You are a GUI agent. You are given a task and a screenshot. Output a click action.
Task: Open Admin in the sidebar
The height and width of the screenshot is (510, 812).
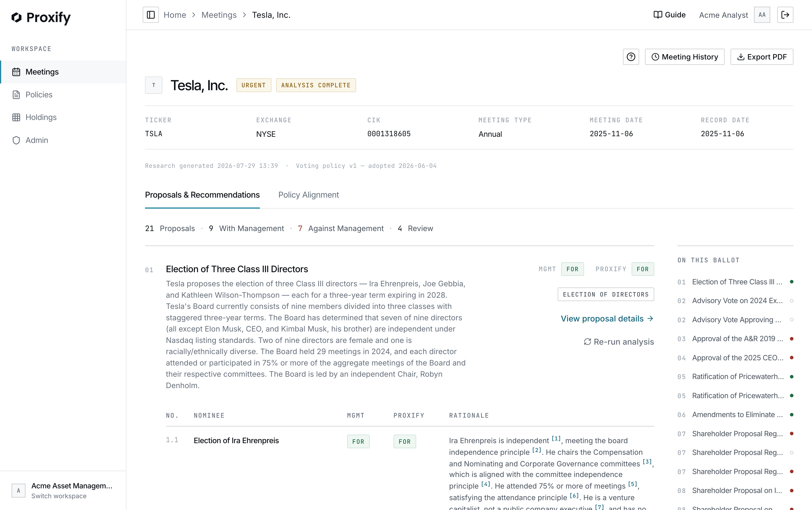tap(63, 140)
